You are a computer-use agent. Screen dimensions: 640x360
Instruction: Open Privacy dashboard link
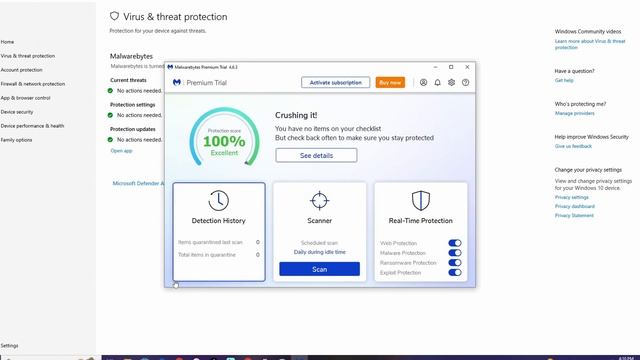coord(575,206)
